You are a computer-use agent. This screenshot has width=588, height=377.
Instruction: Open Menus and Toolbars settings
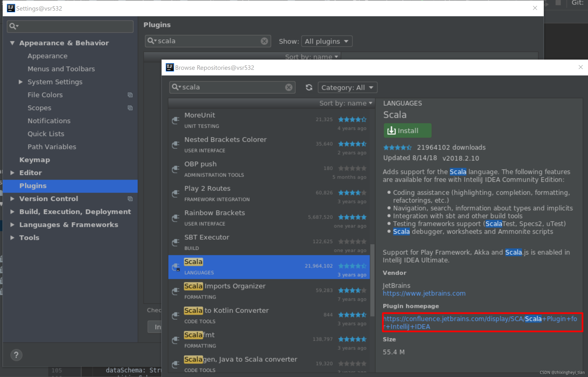pos(61,69)
